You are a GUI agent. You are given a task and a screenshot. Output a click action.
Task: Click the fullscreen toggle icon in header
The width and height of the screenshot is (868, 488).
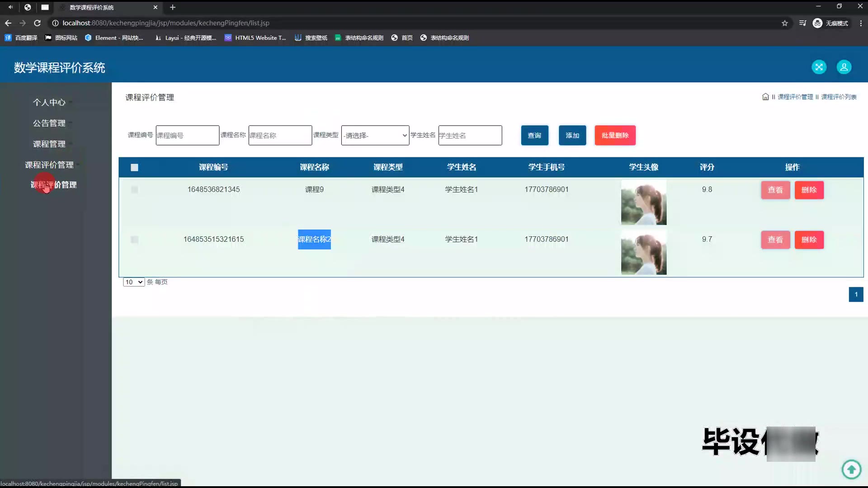(819, 67)
